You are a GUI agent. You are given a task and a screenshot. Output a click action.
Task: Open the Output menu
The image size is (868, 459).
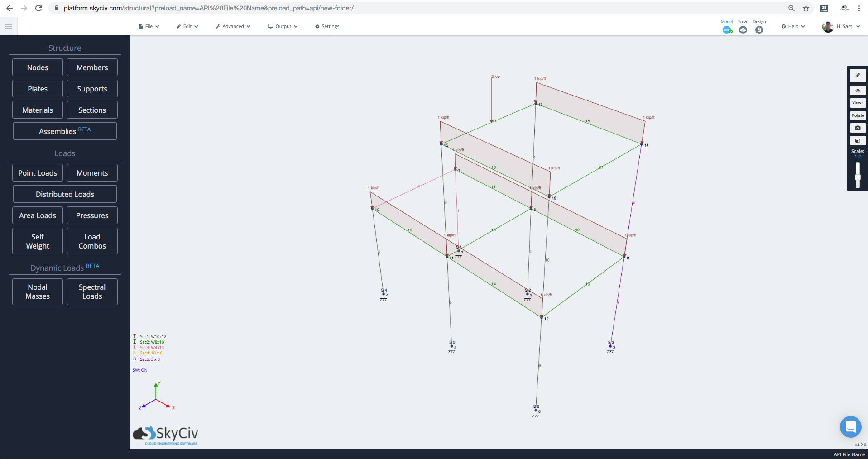click(x=283, y=26)
